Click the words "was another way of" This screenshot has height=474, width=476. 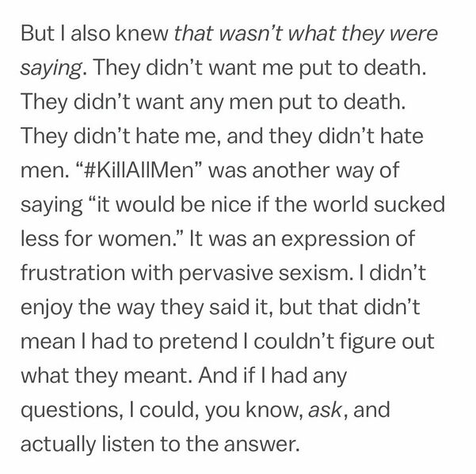tap(304, 170)
